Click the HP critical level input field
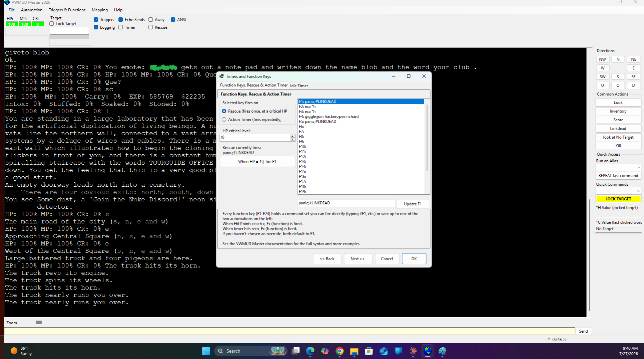Viewport: 644px width, 359px height. 255,138
